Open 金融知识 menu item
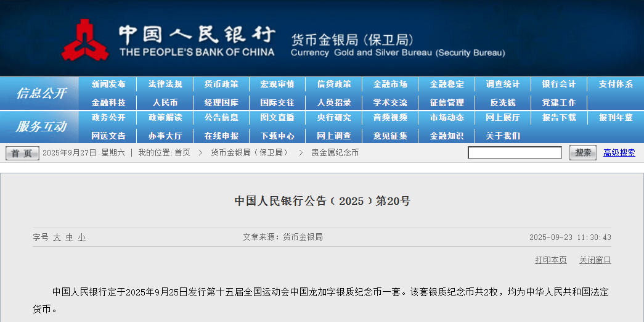This screenshot has width=644, height=322. 447,136
